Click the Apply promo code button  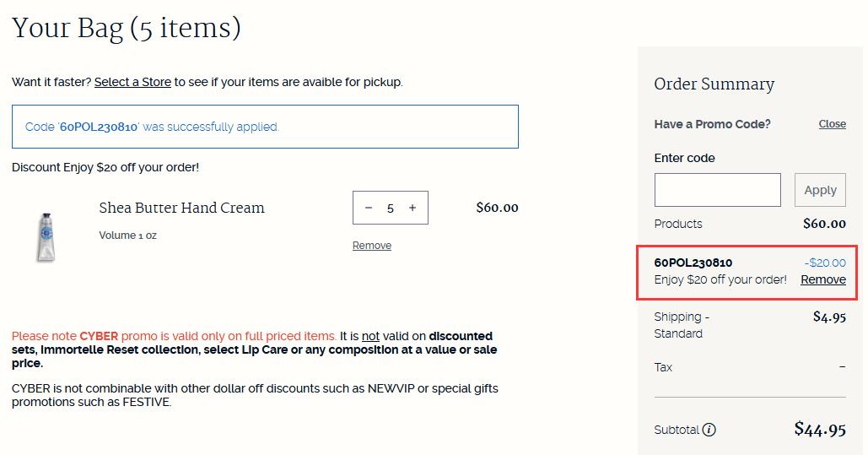coord(820,190)
